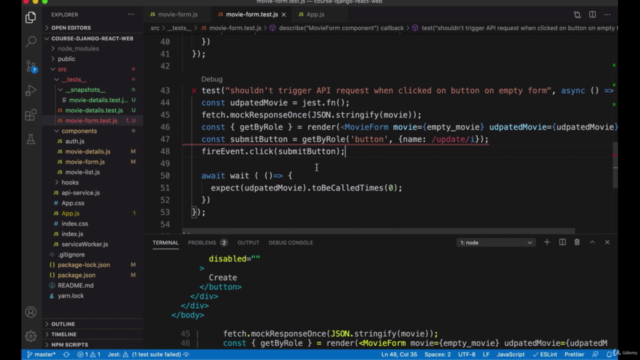Click the open changes icon in editor toolbar
Image resolution: width=640 pixels, height=360 pixels.
[x=577, y=15]
